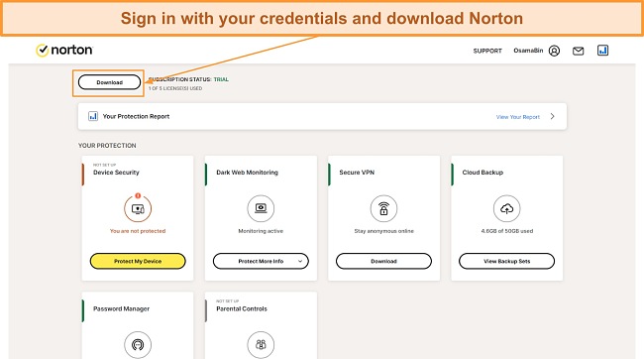This screenshot has height=359, width=644.
Task: Click the Device Security monitor icon
Action: (138, 208)
